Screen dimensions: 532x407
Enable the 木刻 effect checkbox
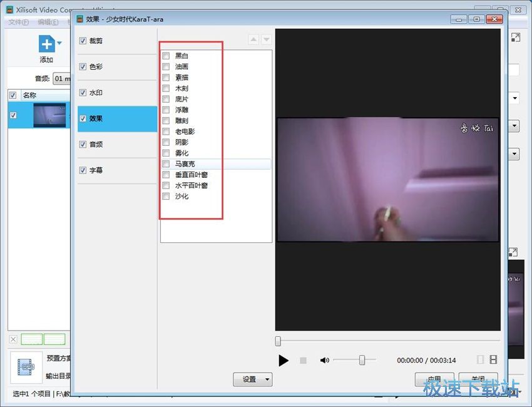pyautogui.click(x=166, y=88)
